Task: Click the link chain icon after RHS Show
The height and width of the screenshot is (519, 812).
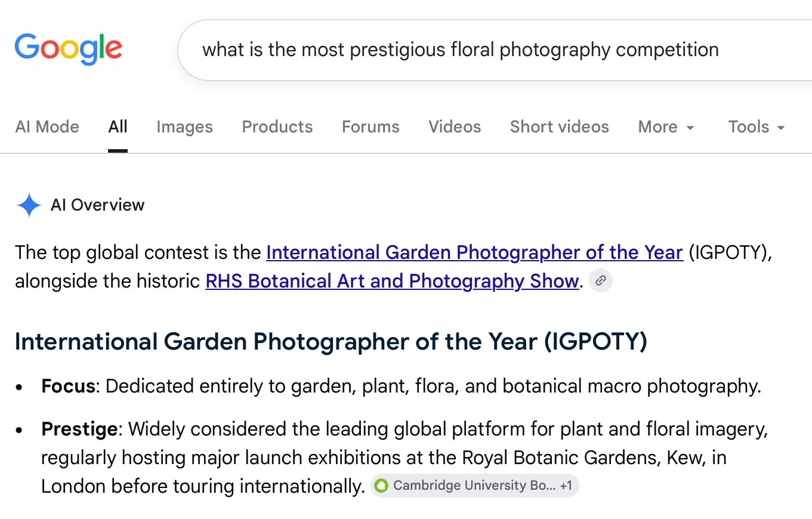Action: click(x=601, y=281)
